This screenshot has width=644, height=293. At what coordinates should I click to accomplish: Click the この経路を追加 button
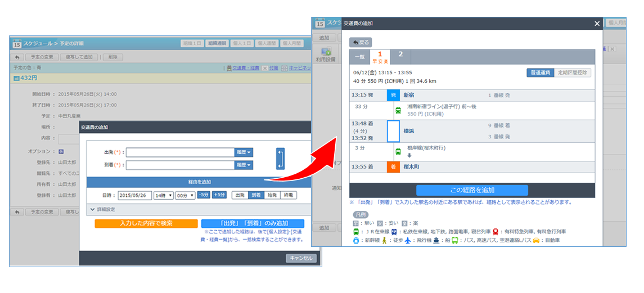click(472, 190)
